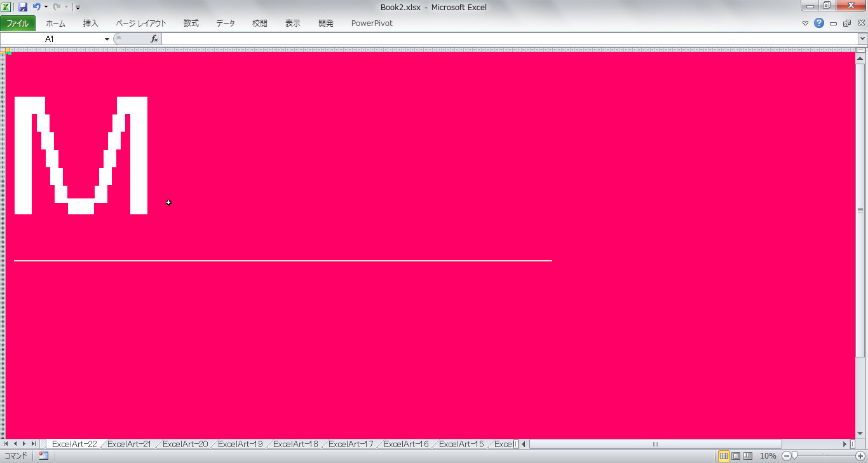Click next sheet tab navigation arrow

[x=24, y=444]
